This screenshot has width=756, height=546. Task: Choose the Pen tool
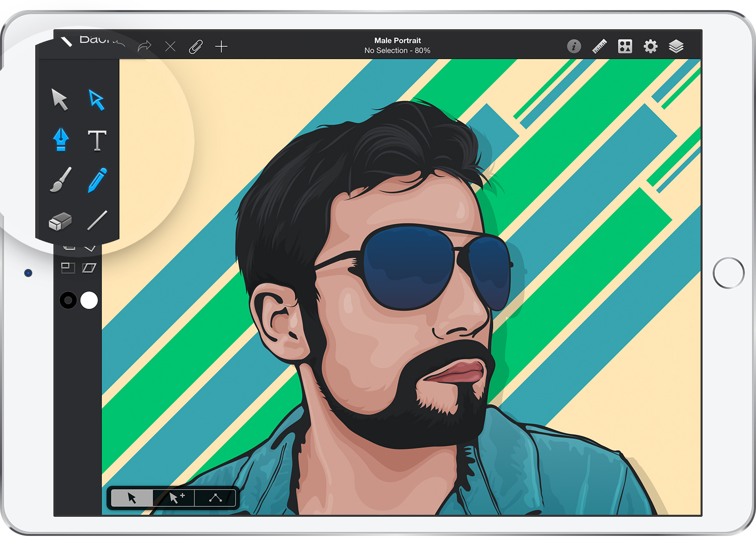[60, 140]
